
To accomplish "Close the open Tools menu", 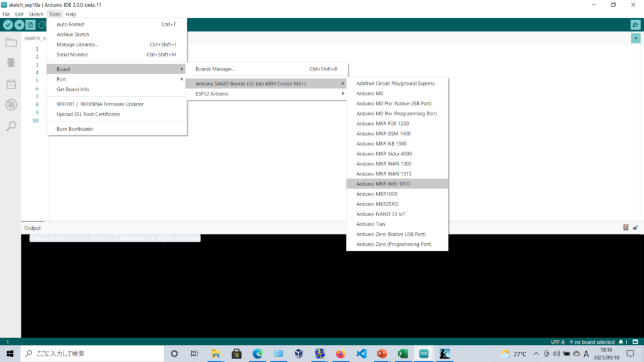I will [55, 14].
